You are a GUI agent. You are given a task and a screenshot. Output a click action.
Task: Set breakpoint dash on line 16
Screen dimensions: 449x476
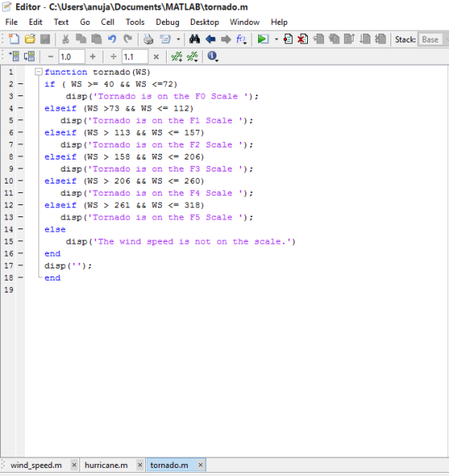(x=20, y=253)
